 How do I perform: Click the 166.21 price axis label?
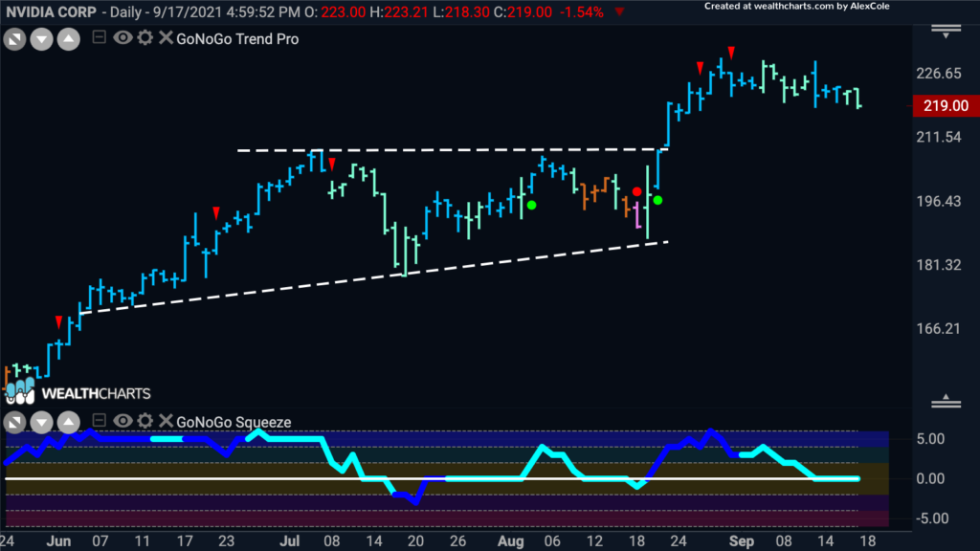[x=939, y=329]
